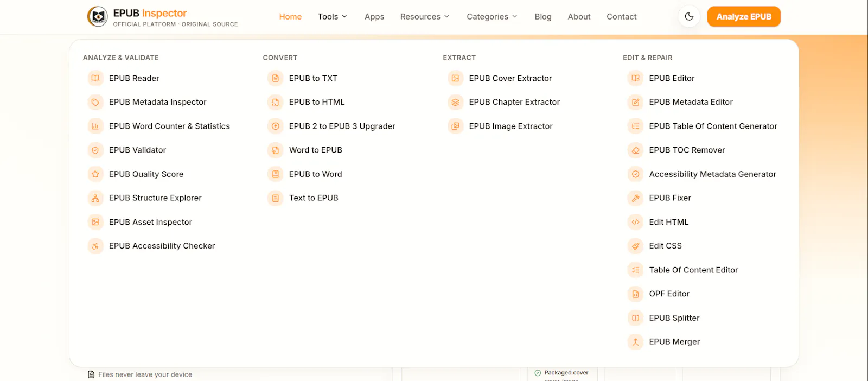Open the Apps page
Viewport: 868px width, 381px height.
374,17
